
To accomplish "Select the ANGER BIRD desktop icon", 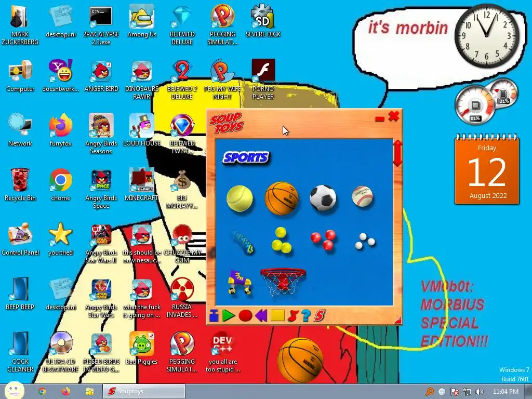I will point(101,76).
